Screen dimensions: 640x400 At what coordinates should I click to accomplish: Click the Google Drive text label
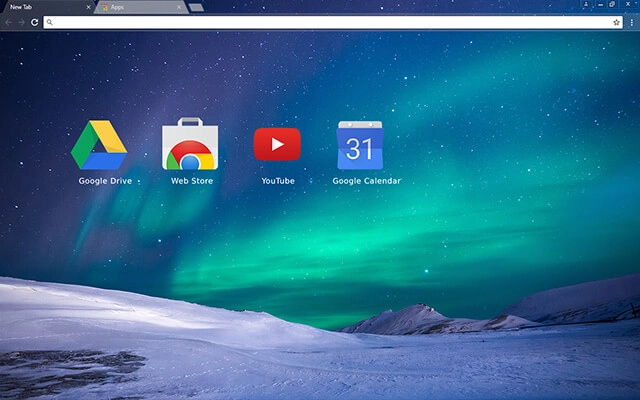coord(105,181)
